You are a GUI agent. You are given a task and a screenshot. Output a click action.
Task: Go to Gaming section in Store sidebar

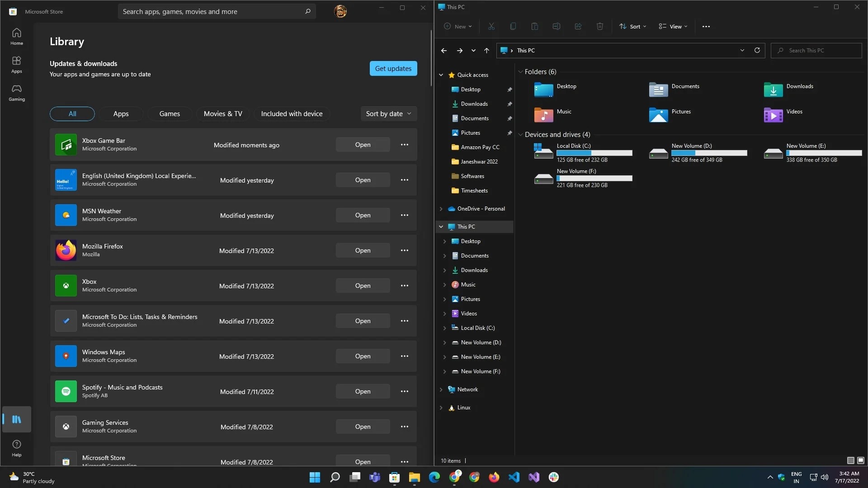[x=17, y=93]
